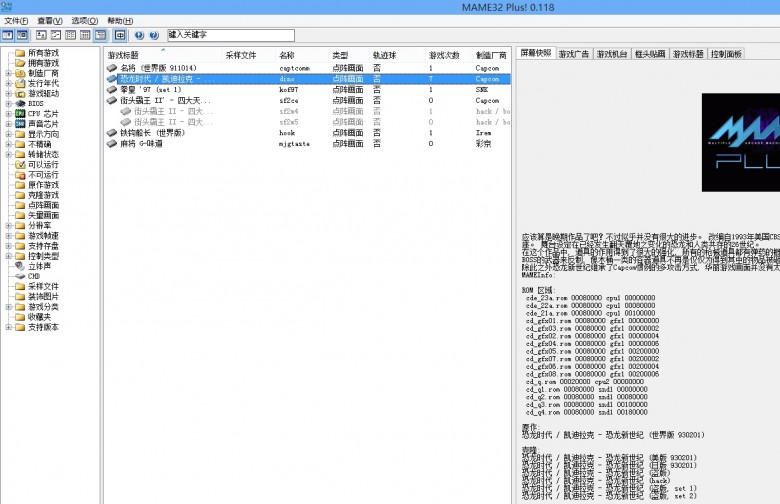Click the MAME32 app icon in title bar

point(6,6)
